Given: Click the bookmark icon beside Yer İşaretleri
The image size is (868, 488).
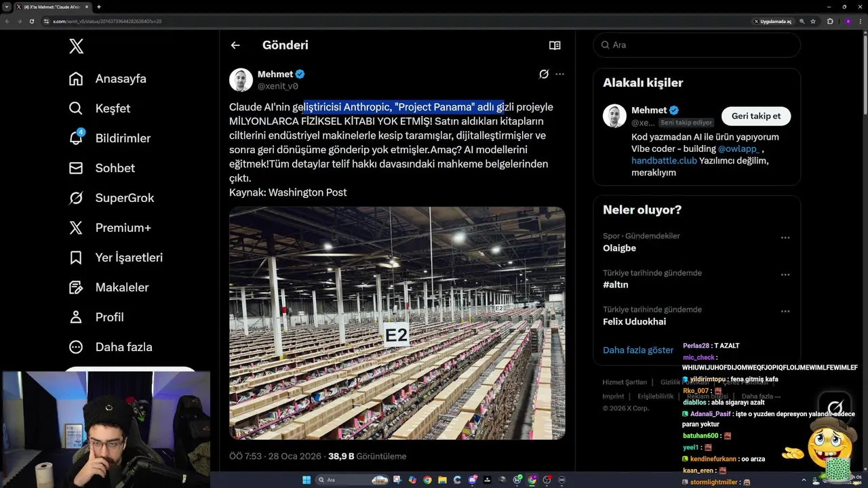Looking at the screenshot, I should click(x=76, y=258).
